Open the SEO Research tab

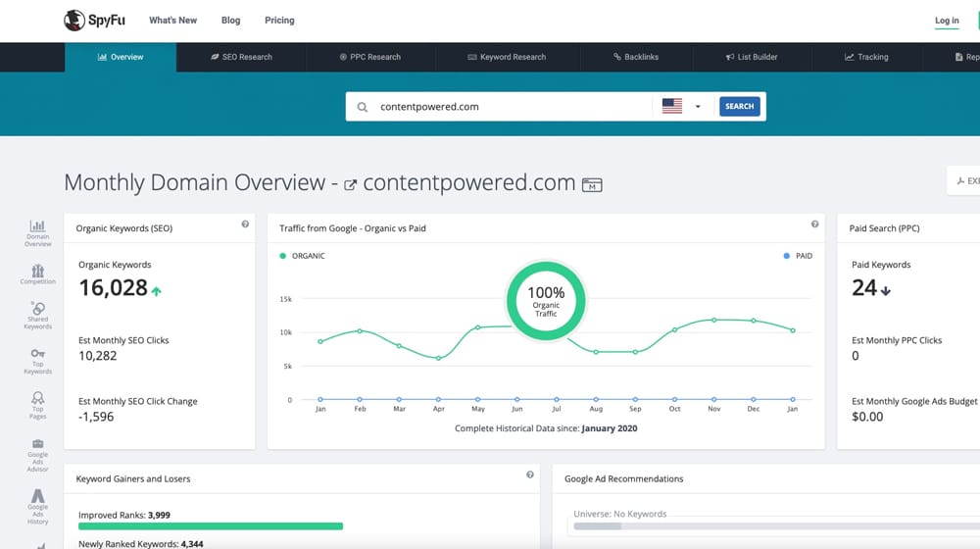[x=241, y=57]
